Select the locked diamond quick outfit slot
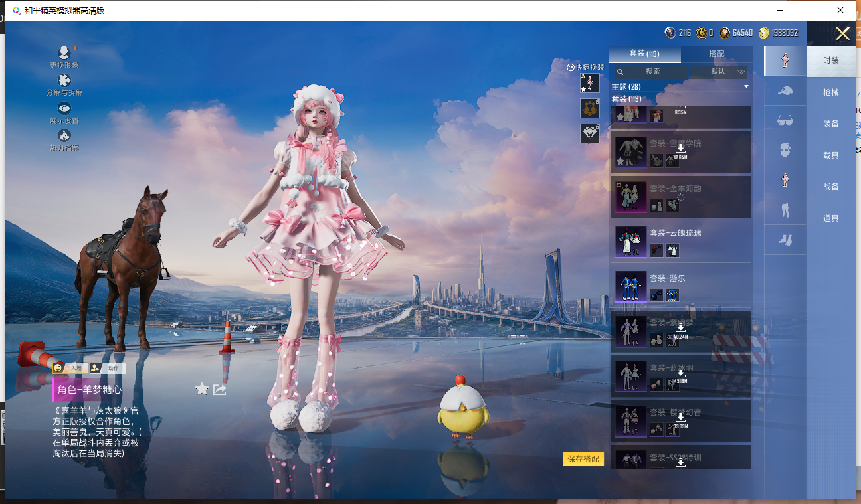 coord(590,133)
